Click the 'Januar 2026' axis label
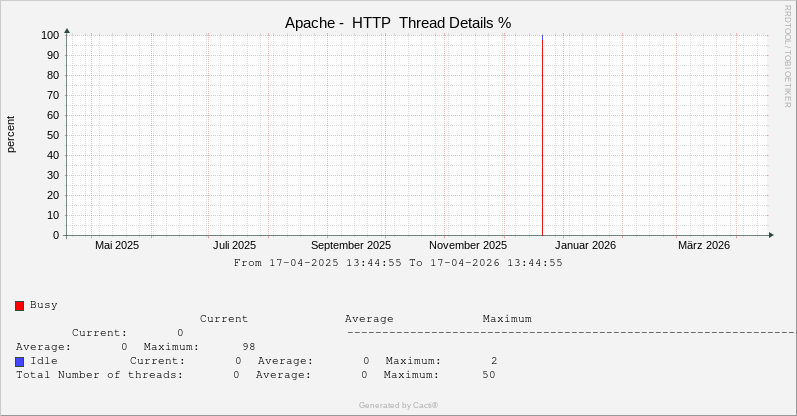Screen dimensions: 797x416 coord(586,245)
